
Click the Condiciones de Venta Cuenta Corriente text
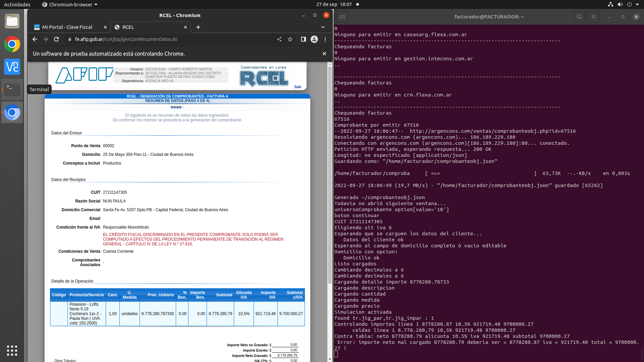coord(118,251)
